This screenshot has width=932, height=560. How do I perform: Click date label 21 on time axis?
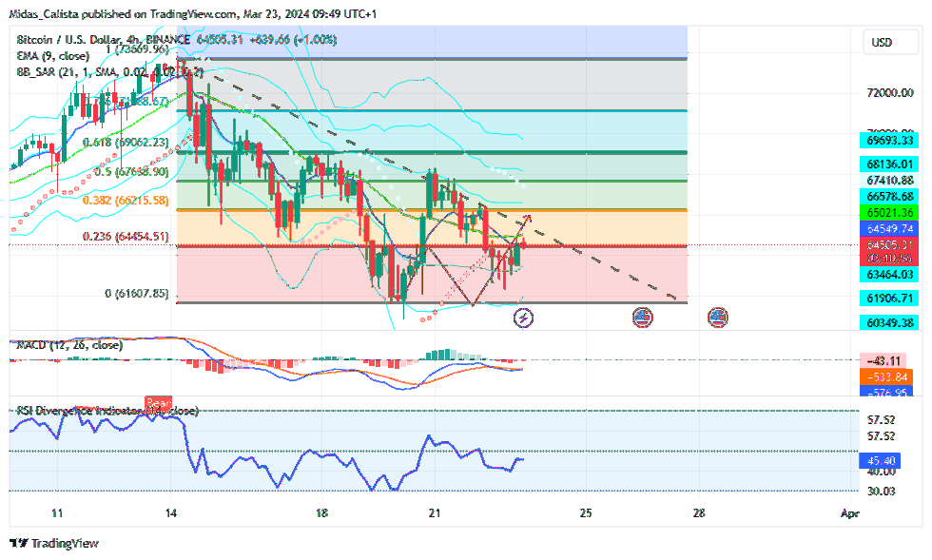(435, 513)
